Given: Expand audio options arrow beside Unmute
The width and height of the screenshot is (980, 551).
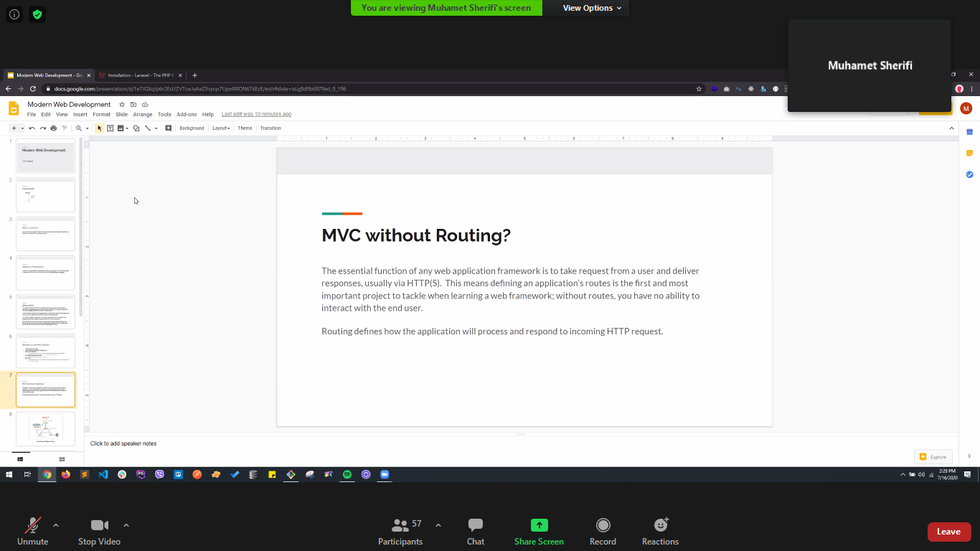Looking at the screenshot, I should [56, 524].
